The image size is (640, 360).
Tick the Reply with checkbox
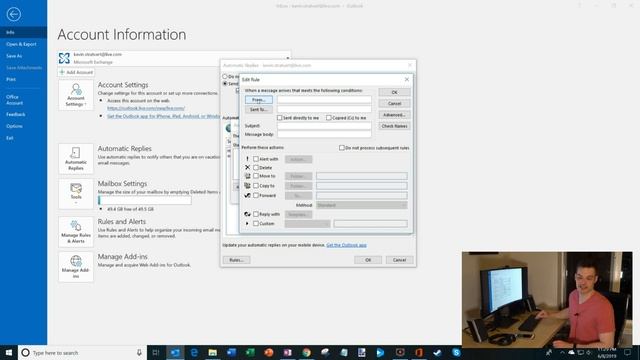tap(256, 214)
